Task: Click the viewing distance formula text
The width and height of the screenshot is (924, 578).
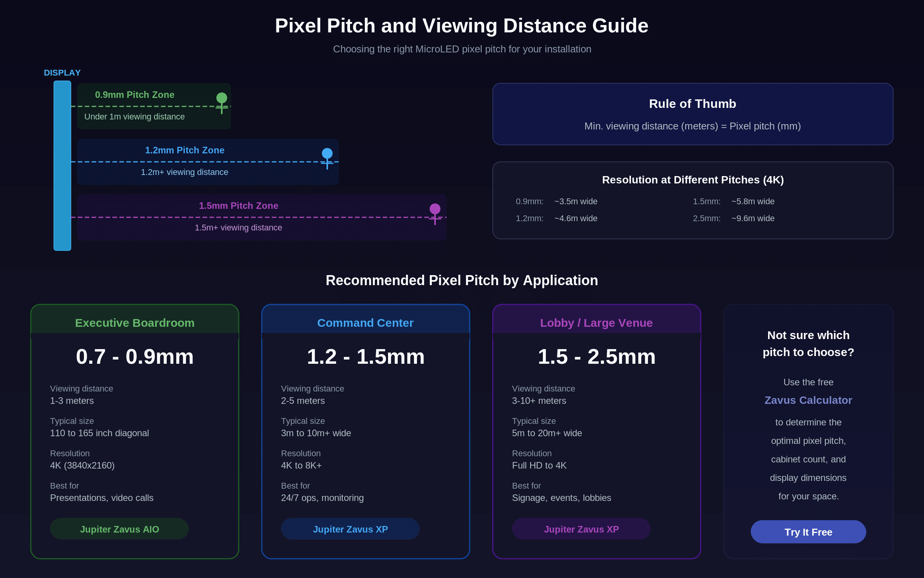Action: point(693,126)
